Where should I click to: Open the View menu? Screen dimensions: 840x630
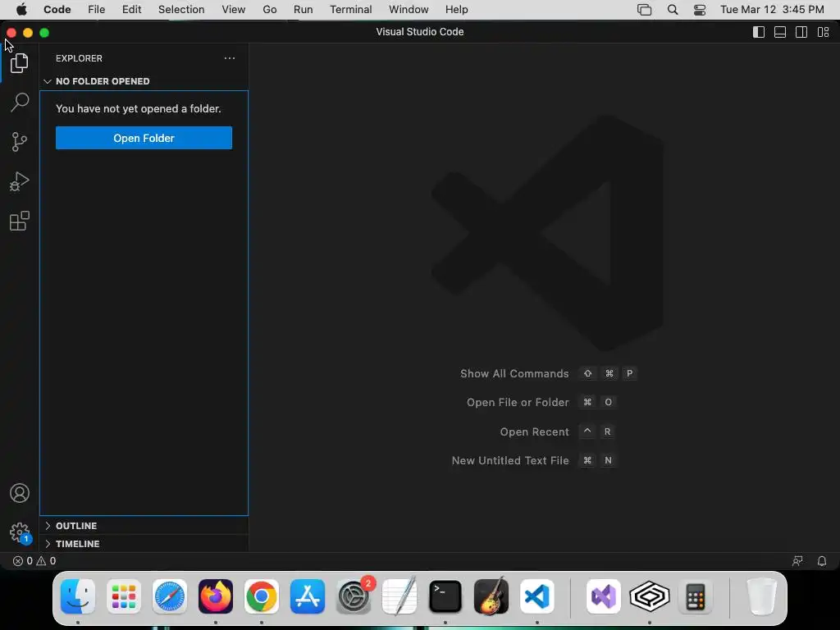pyautogui.click(x=234, y=10)
